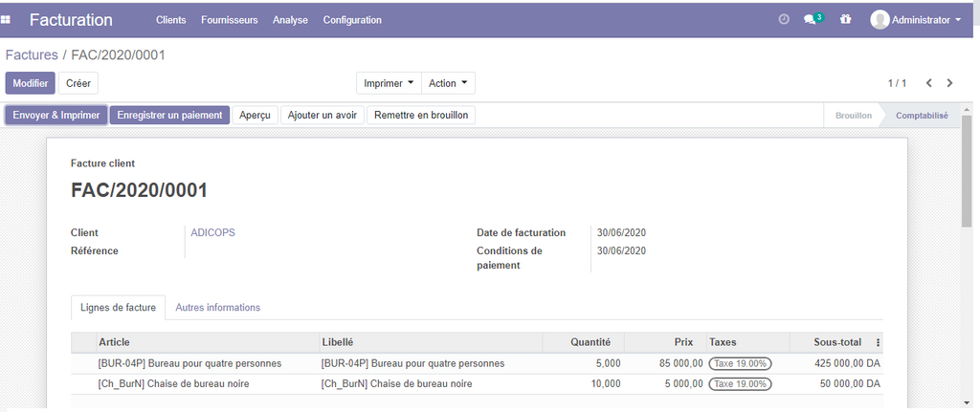Select the Brouillon status stage
The height and width of the screenshot is (412, 980).
853,115
